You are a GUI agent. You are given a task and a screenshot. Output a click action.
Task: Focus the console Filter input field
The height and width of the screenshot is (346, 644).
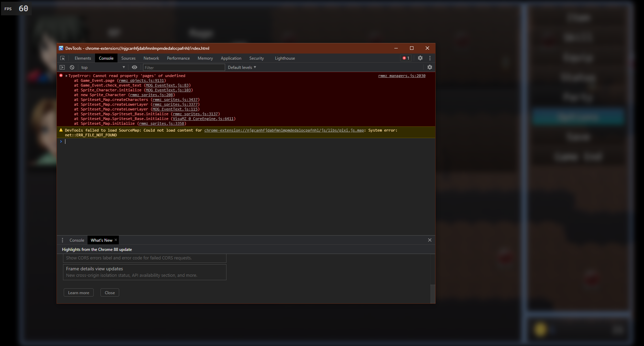coord(184,67)
